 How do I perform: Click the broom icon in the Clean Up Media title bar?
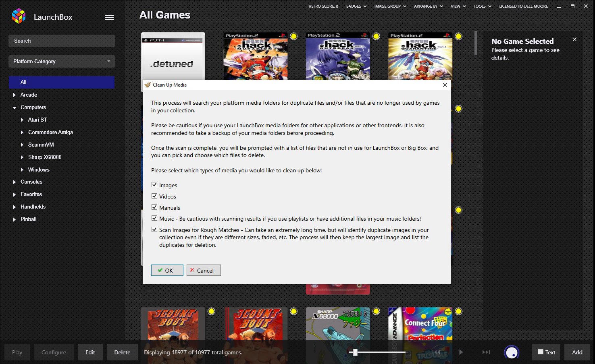click(x=148, y=85)
